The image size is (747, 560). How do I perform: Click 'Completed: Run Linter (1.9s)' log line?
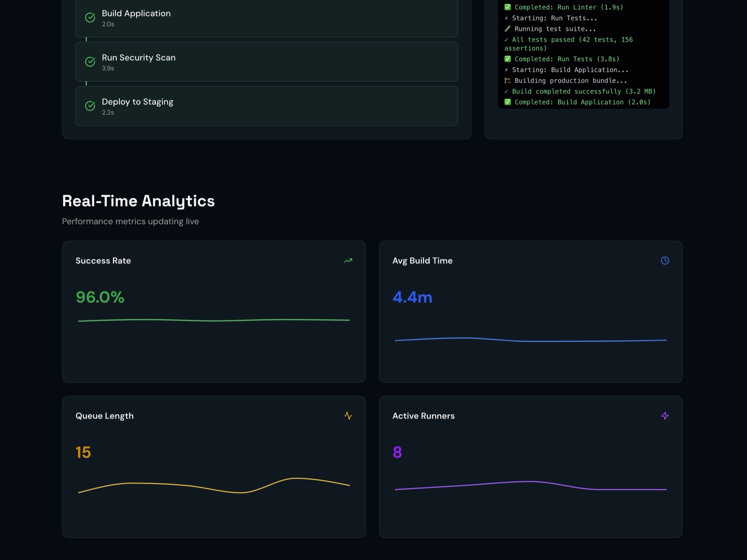click(564, 7)
